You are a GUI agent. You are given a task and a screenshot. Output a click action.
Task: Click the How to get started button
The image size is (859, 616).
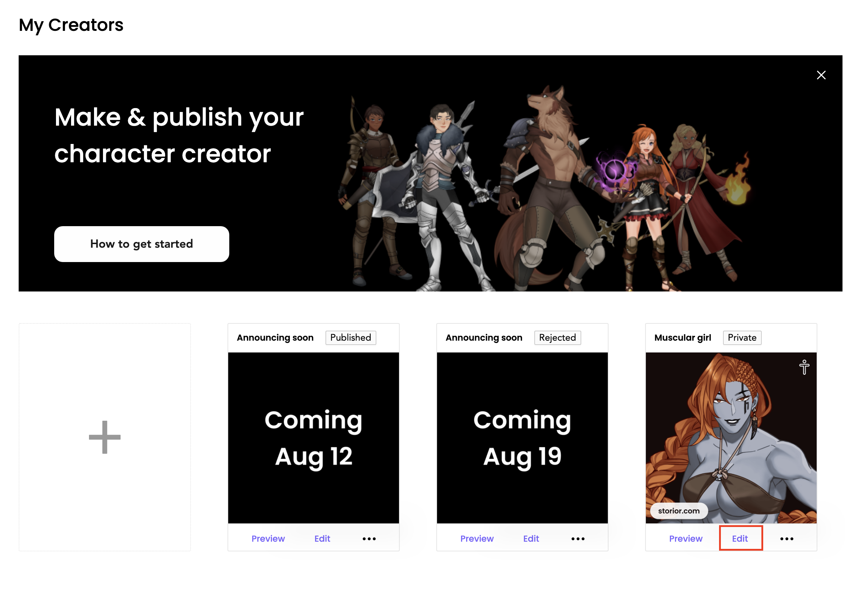tap(141, 244)
